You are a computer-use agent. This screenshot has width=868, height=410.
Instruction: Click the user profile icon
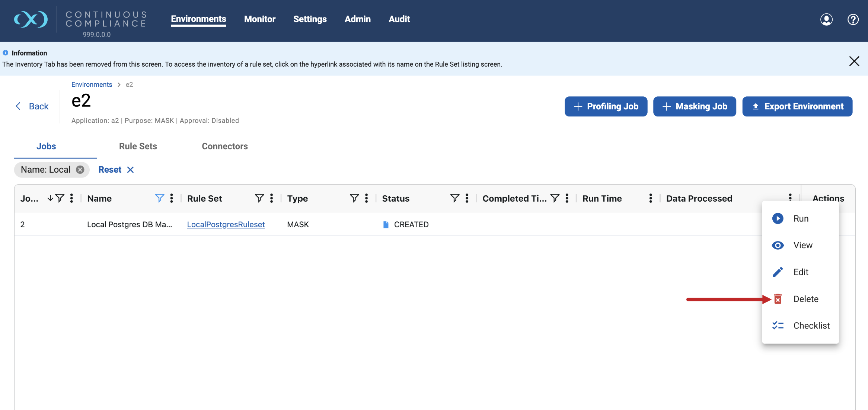(826, 19)
